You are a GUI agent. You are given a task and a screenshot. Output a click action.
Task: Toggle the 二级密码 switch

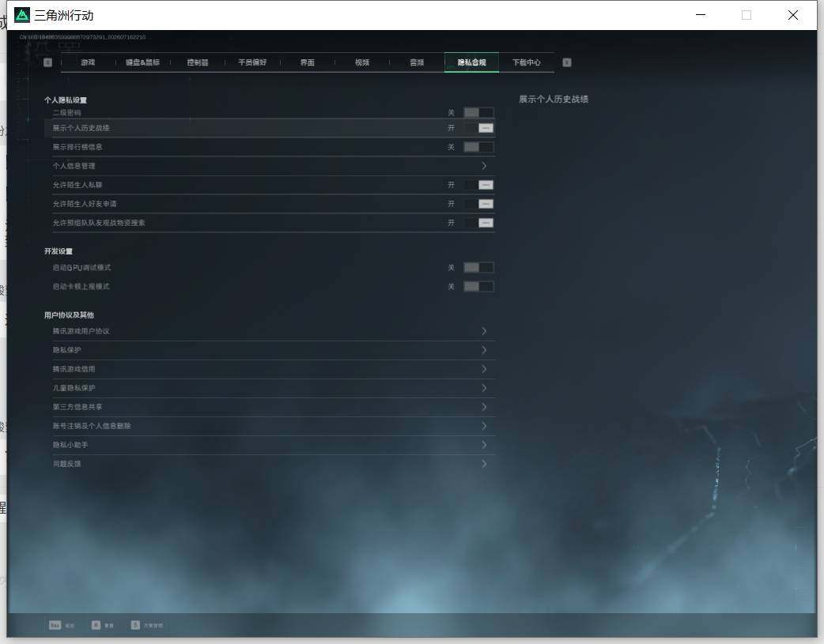coord(478,112)
